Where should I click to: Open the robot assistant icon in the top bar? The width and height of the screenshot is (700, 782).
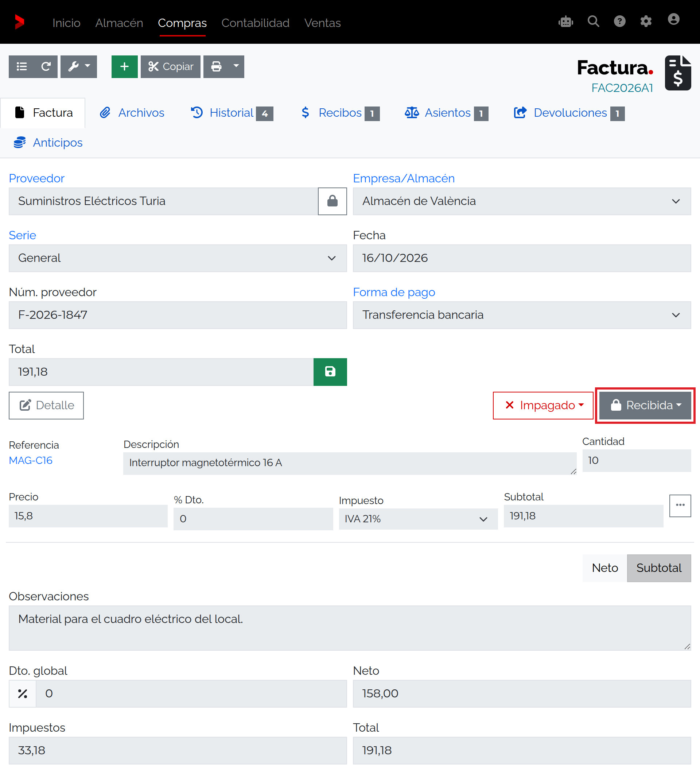(566, 22)
